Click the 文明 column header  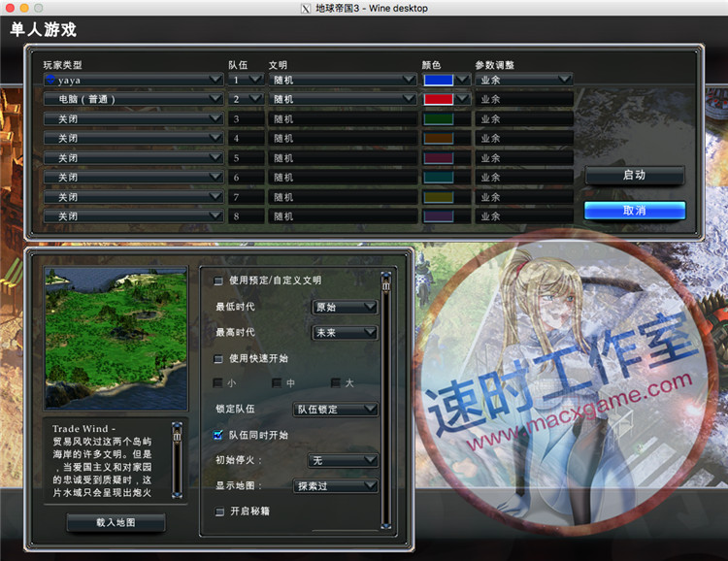point(279,65)
